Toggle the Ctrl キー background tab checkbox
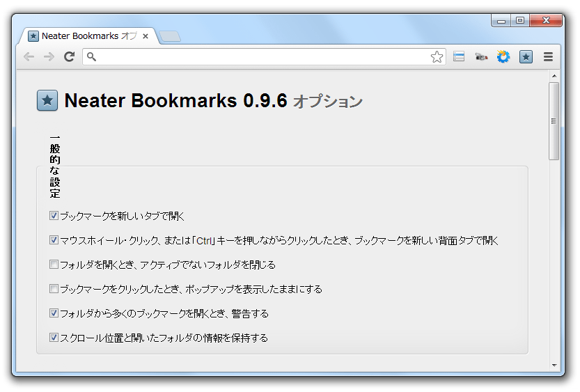 (54, 240)
